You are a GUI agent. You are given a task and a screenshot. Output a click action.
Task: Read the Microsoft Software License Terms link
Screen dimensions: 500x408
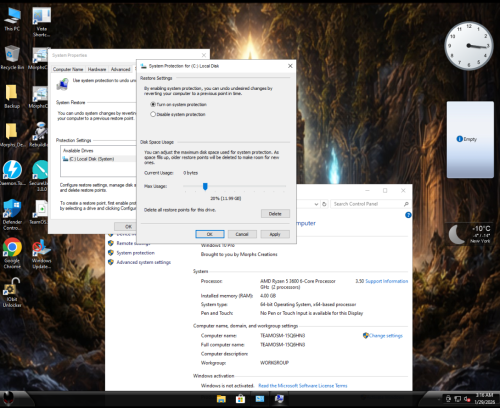(x=303, y=386)
